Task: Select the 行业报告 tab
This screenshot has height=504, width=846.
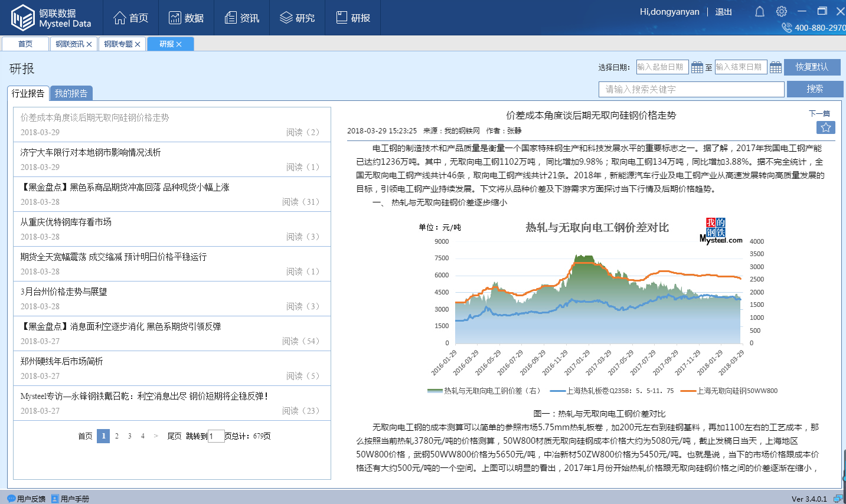Action: (x=28, y=93)
